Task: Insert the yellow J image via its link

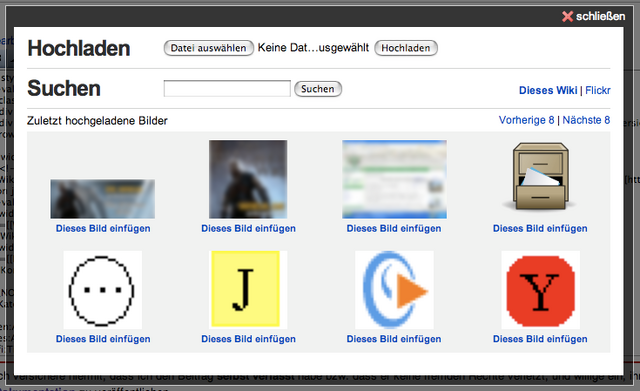Action: [248, 339]
